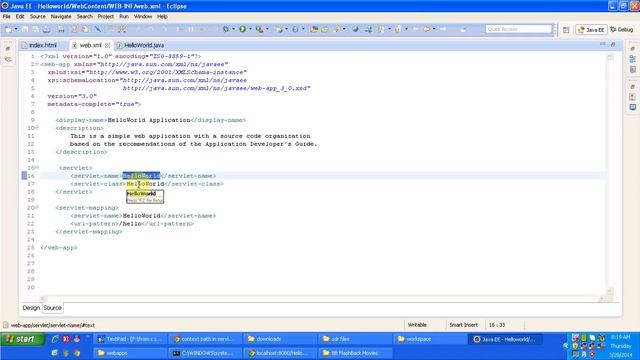Open the webapps folder taskbar button
Viewport: 640px width, 360px height.
coord(130,353)
